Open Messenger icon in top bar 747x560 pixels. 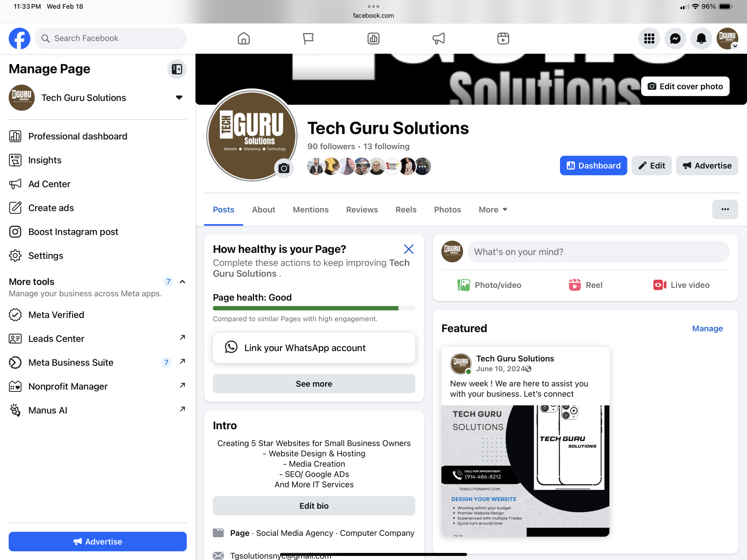pos(675,38)
